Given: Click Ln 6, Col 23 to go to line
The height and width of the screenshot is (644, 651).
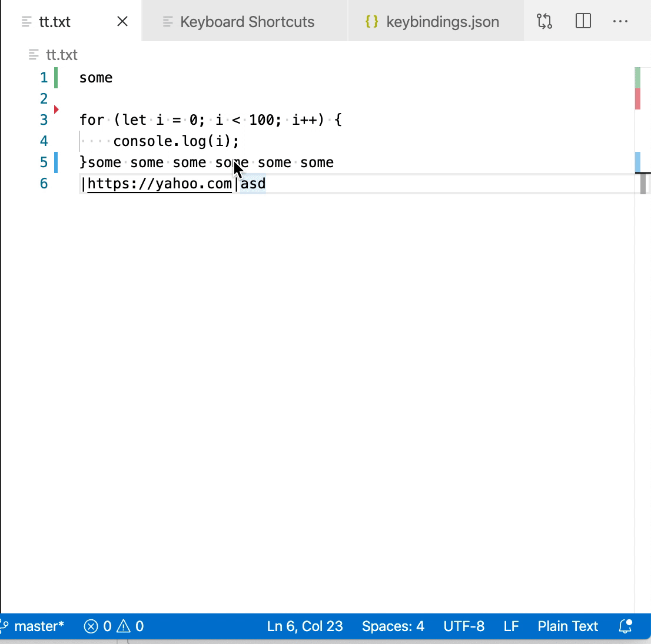Looking at the screenshot, I should coord(305,626).
